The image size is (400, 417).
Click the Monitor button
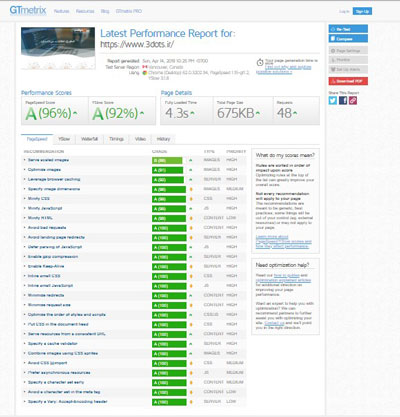[348, 60]
